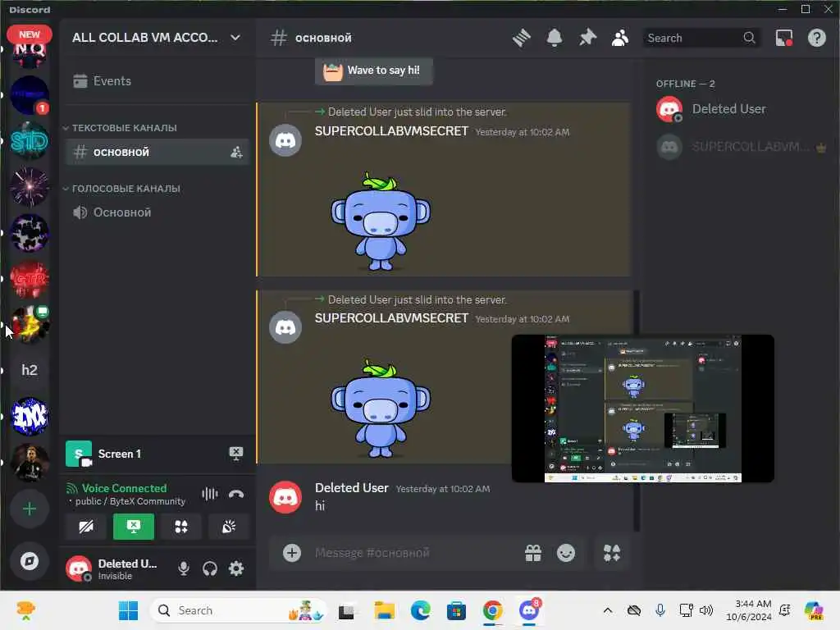
Task: Toggle the member list icon
Action: point(620,38)
